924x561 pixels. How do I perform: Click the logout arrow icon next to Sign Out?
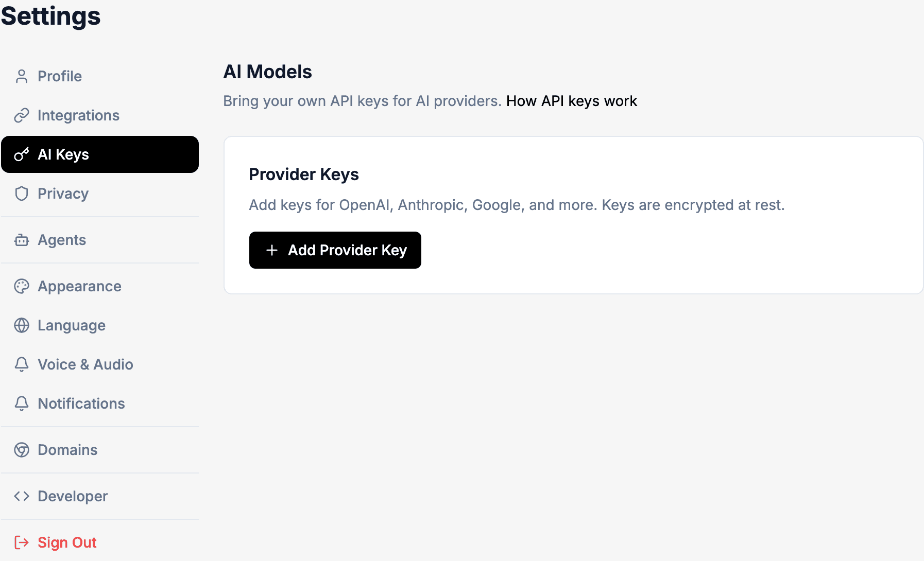(x=22, y=542)
